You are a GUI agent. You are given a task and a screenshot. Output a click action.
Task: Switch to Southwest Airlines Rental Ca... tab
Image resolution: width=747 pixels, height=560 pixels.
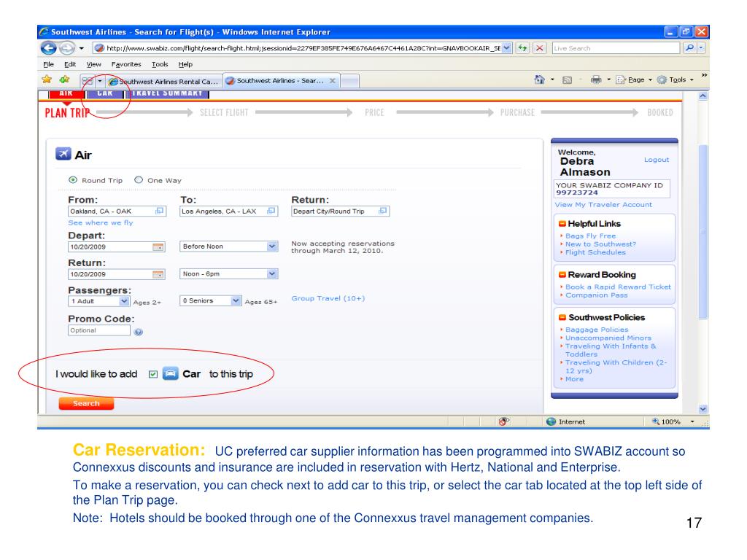[163, 82]
